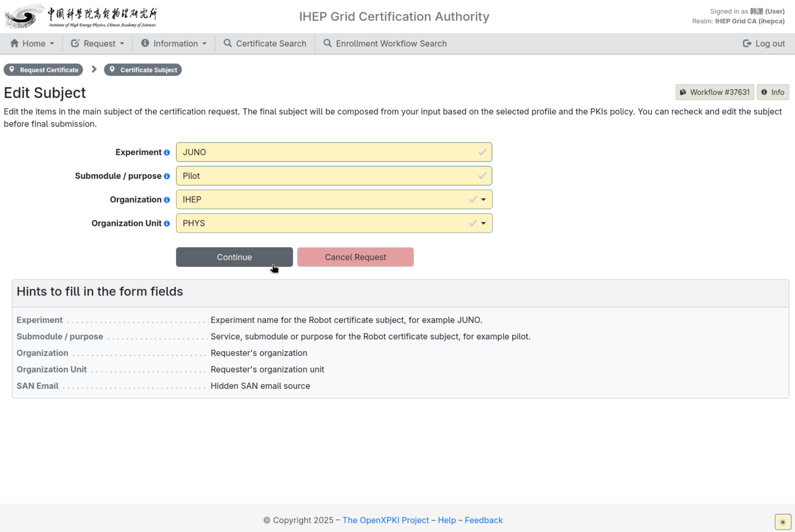Expand the Organization Unit dropdown showing PHYS
The width and height of the screenshot is (795, 532).
pos(334,223)
